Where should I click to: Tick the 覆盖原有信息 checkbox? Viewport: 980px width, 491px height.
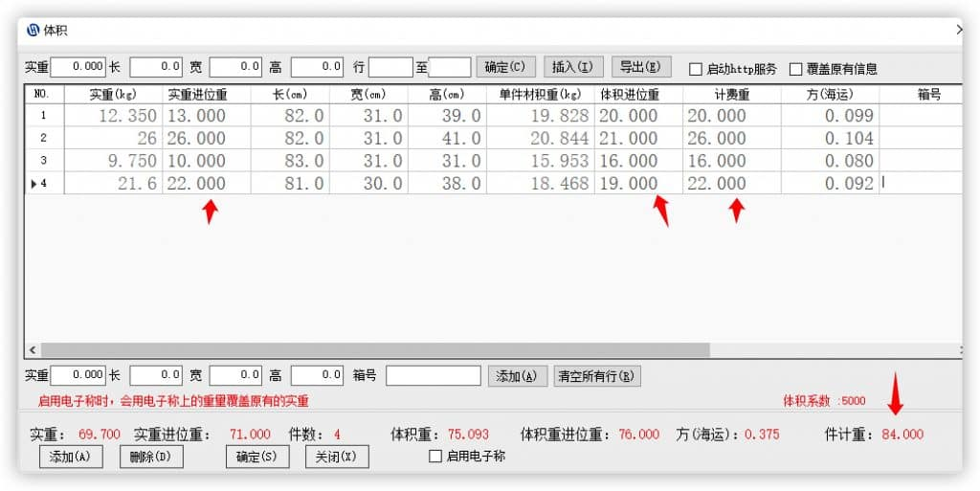pos(795,69)
